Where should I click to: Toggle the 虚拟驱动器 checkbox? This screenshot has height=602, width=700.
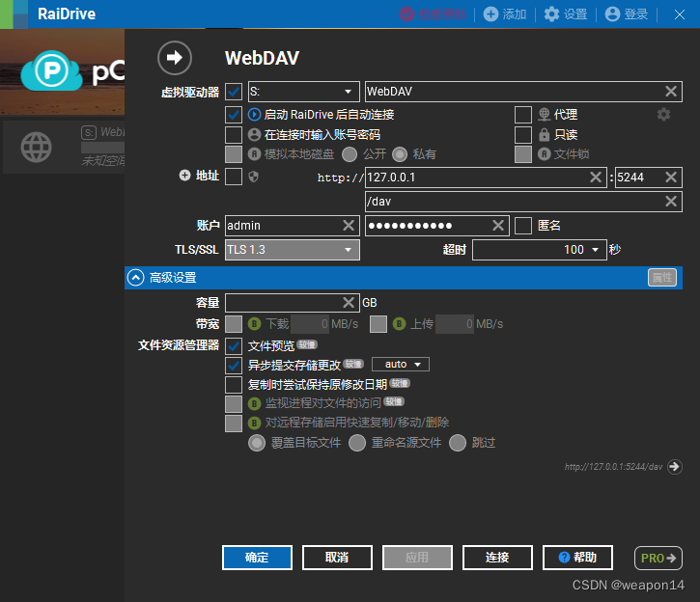234,92
